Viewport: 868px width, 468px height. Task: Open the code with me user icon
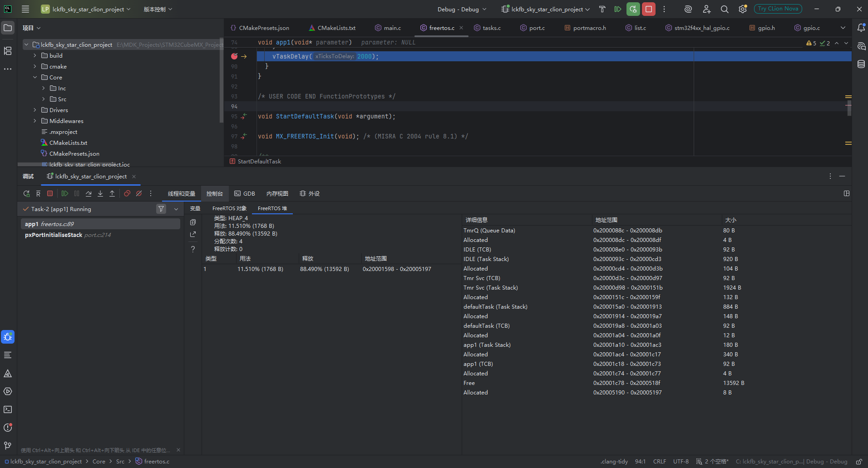pos(706,9)
